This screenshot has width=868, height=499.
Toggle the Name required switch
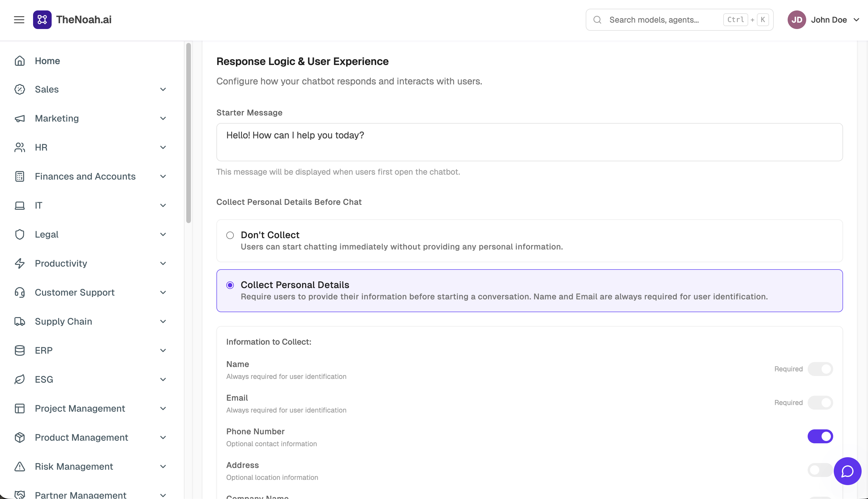pyautogui.click(x=820, y=369)
